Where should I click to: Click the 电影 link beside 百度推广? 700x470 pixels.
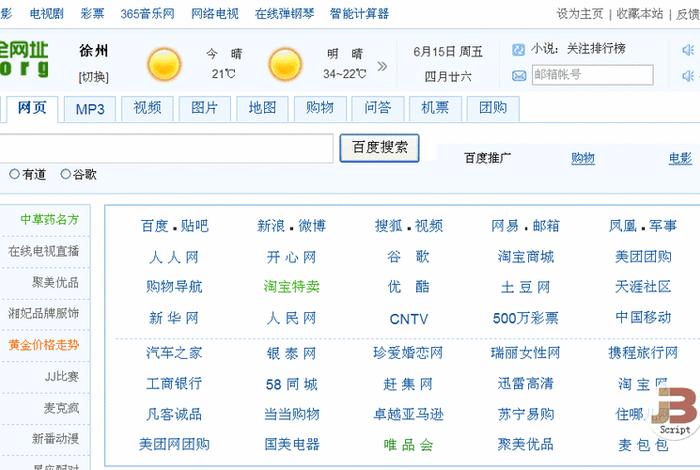click(680, 158)
